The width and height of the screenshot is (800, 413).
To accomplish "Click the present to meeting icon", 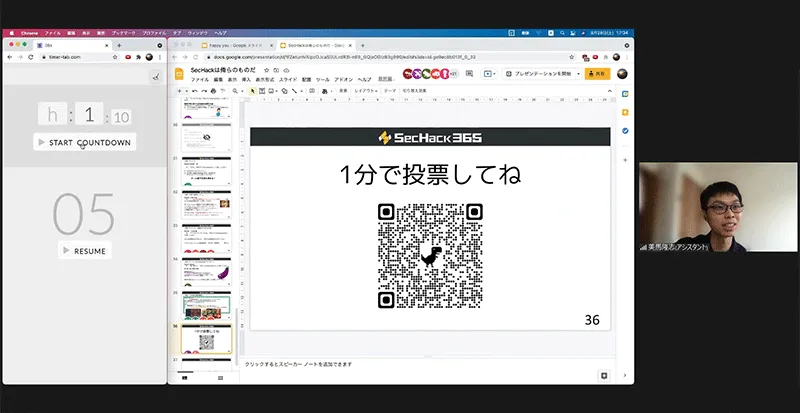I will [x=489, y=74].
